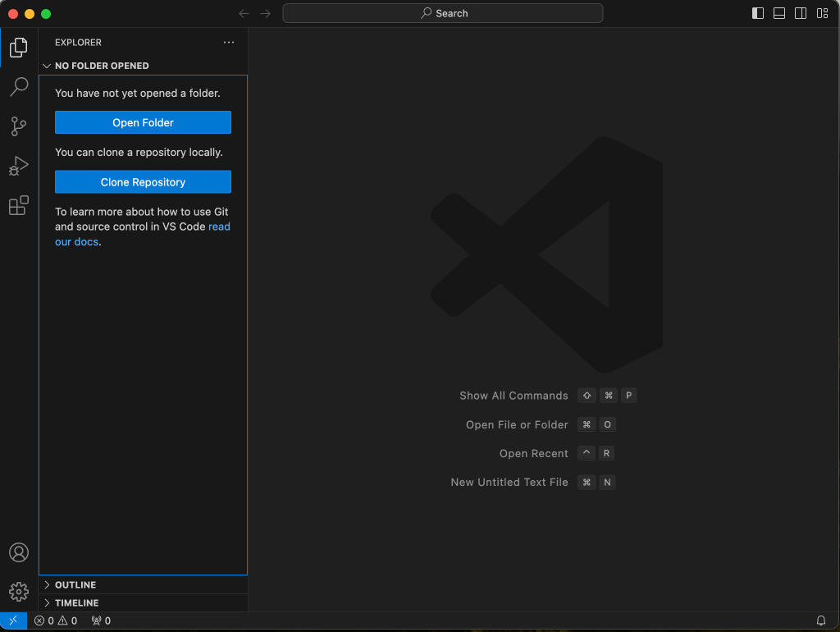Click the Search command center field
Viewport: 840px width, 632px height.
pyautogui.click(x=443, y=13)
